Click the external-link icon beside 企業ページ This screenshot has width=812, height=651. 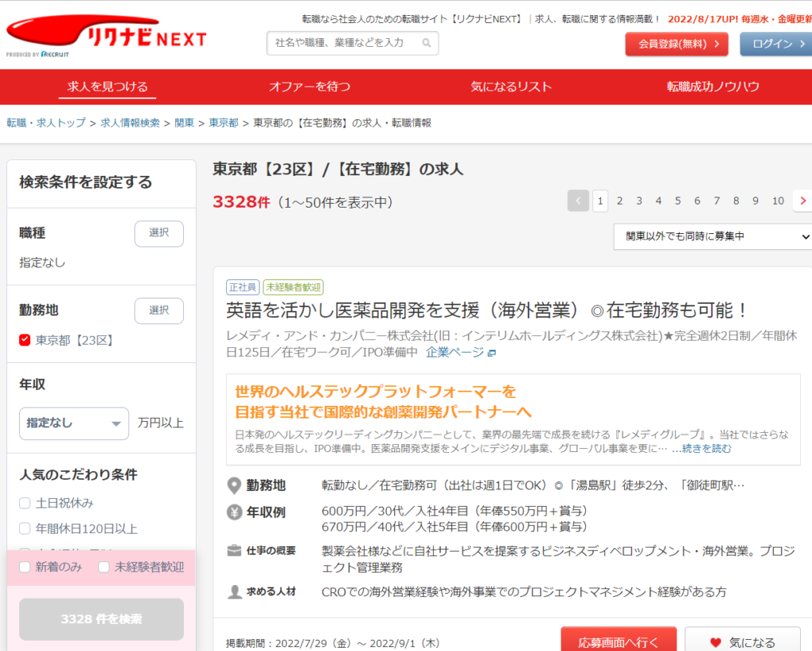click(492, 353)
